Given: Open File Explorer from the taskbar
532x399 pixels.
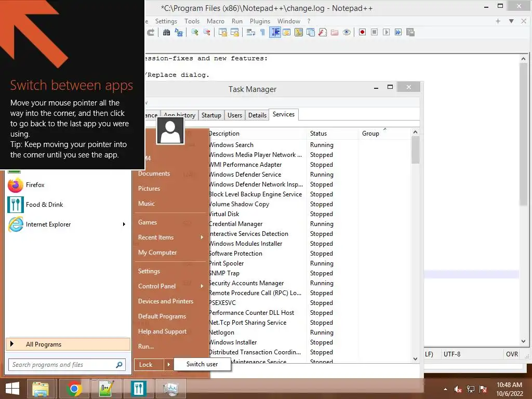Looking at the screenshot, I should coord(41,389).
